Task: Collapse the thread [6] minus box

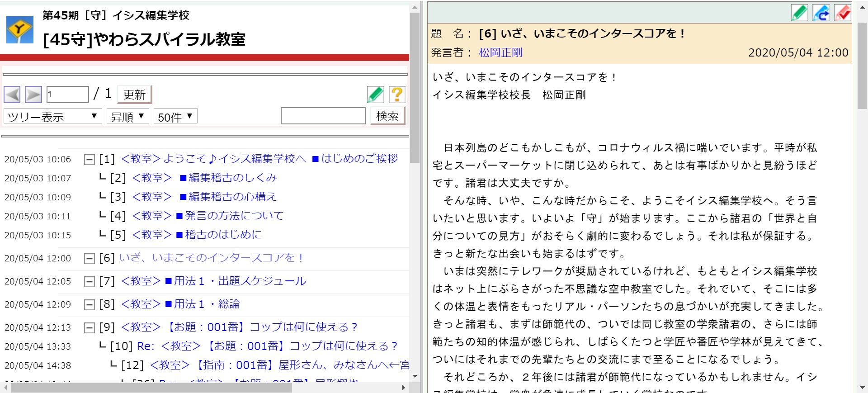Action: (x=90, y=259)
